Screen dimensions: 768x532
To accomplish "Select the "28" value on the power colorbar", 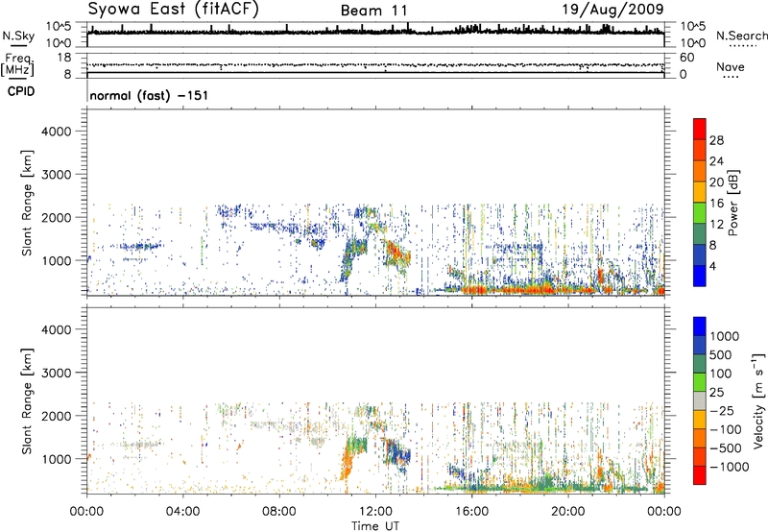I will pyautogui.click(x=716, y=140).
